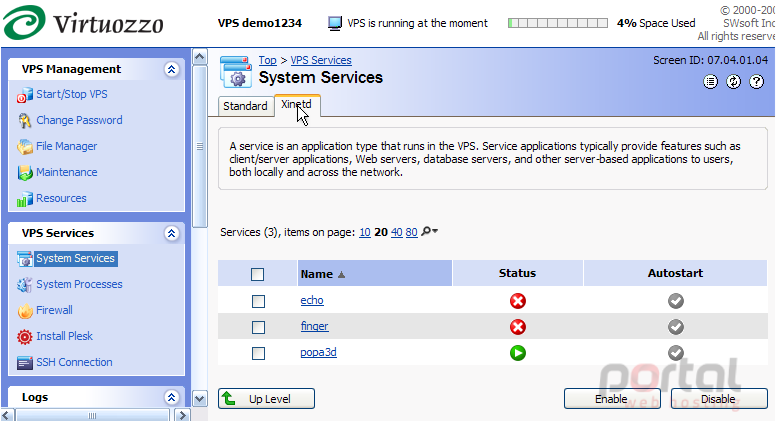776x422 pixels.
Task: Open Install Plesk menu item
Action: pos(64,336)
